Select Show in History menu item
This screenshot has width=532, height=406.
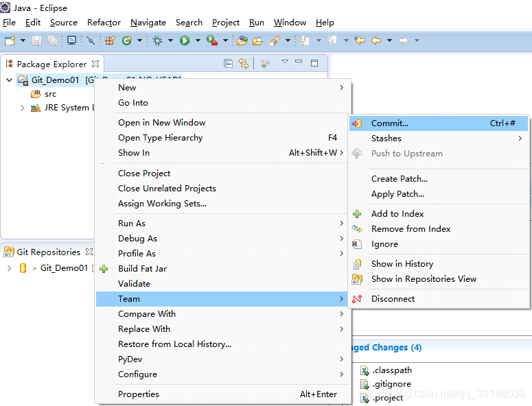click(439, 263)
